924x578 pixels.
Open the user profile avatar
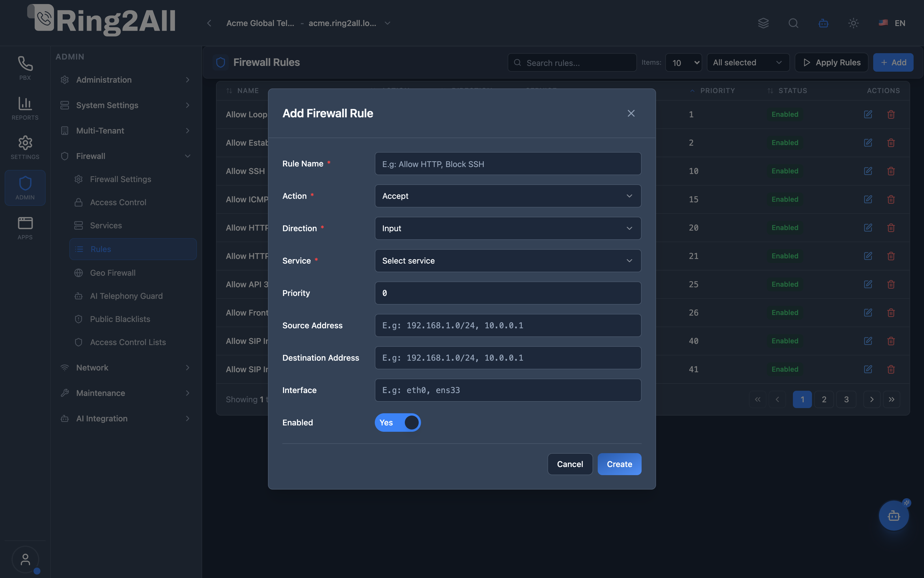25,560
